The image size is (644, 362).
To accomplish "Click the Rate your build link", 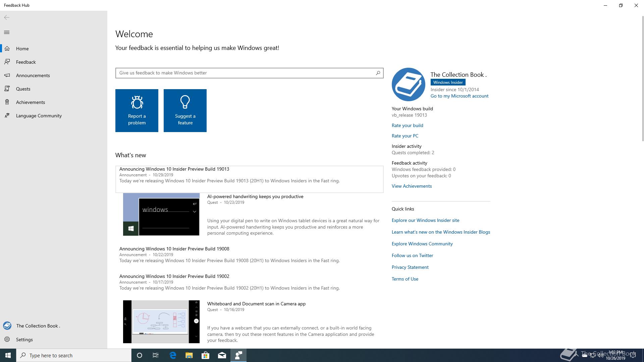I will 407,125.
